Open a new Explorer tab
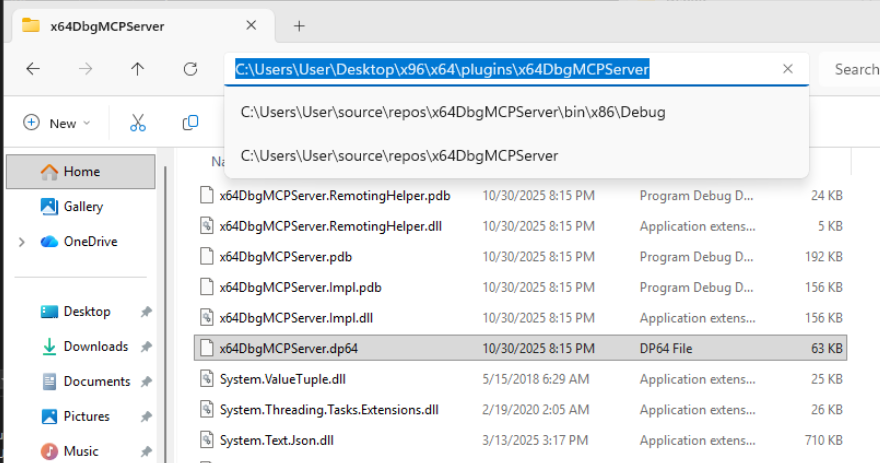 point(299,26)
